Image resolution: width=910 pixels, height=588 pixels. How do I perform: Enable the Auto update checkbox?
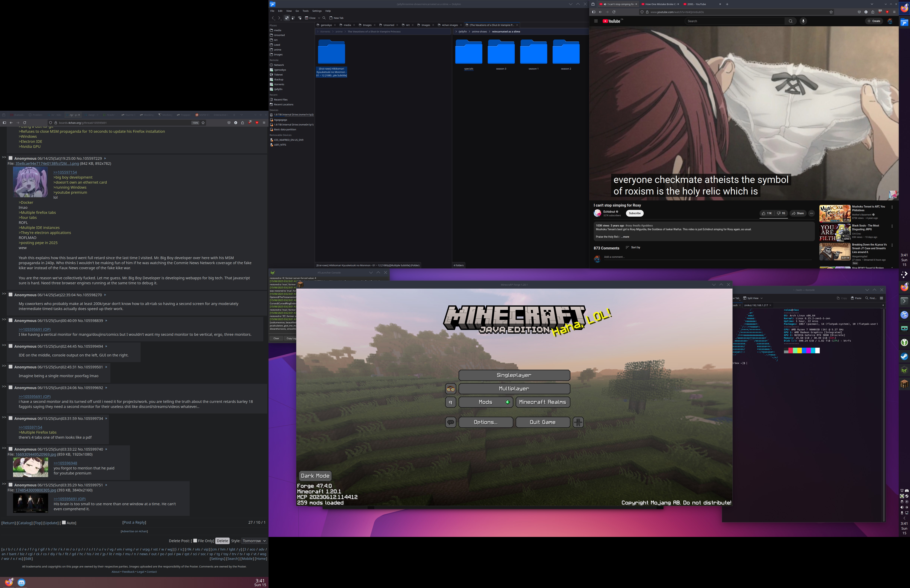click(64, 522)
